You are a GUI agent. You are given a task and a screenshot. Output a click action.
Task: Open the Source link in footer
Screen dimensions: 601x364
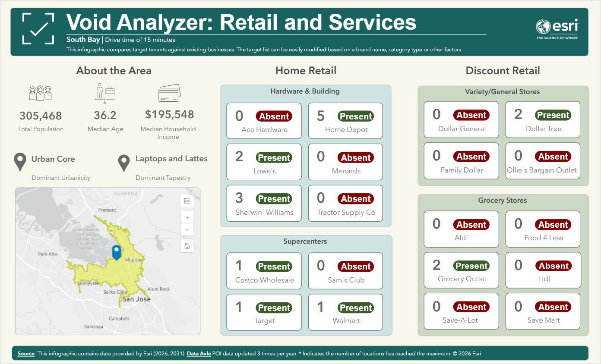point(26,354)
